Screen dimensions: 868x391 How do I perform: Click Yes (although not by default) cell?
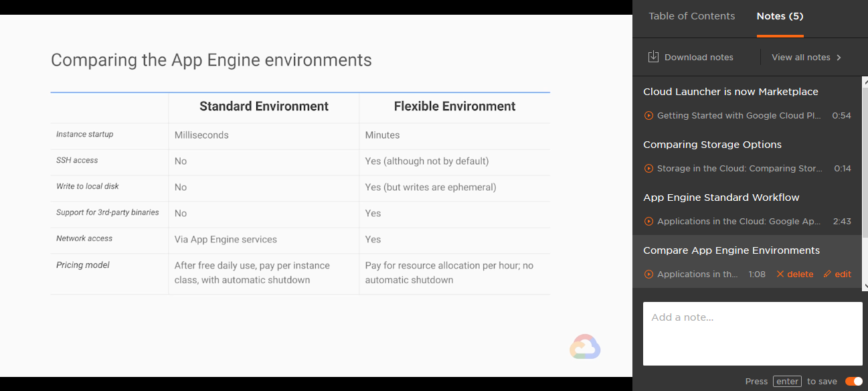427,161
